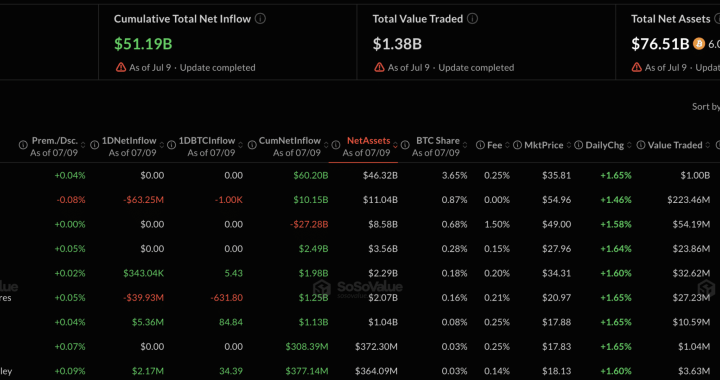Click the DailyChg column header label
This screenshot has height=380, width=720.
click(605, 145)
